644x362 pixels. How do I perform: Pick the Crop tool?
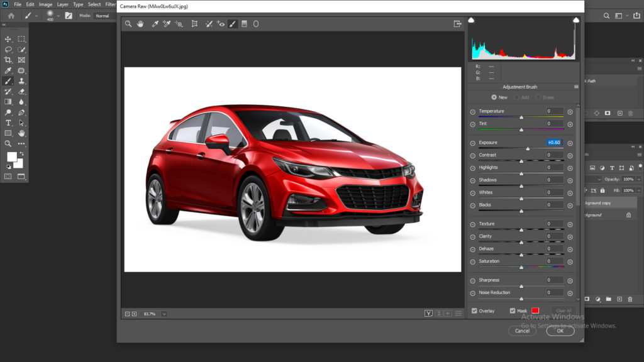point(8,60)
